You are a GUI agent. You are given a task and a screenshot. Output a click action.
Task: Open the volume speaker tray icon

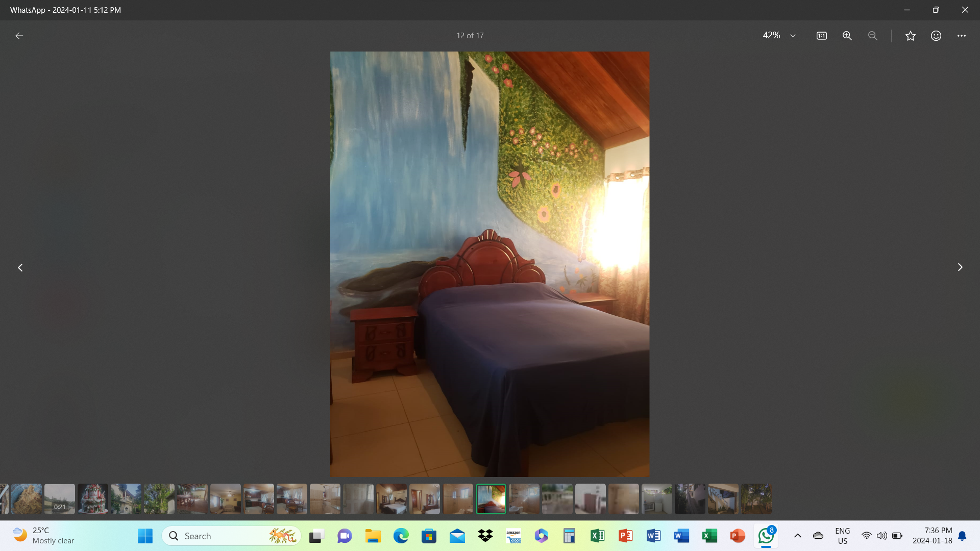(x=881, y=536)
